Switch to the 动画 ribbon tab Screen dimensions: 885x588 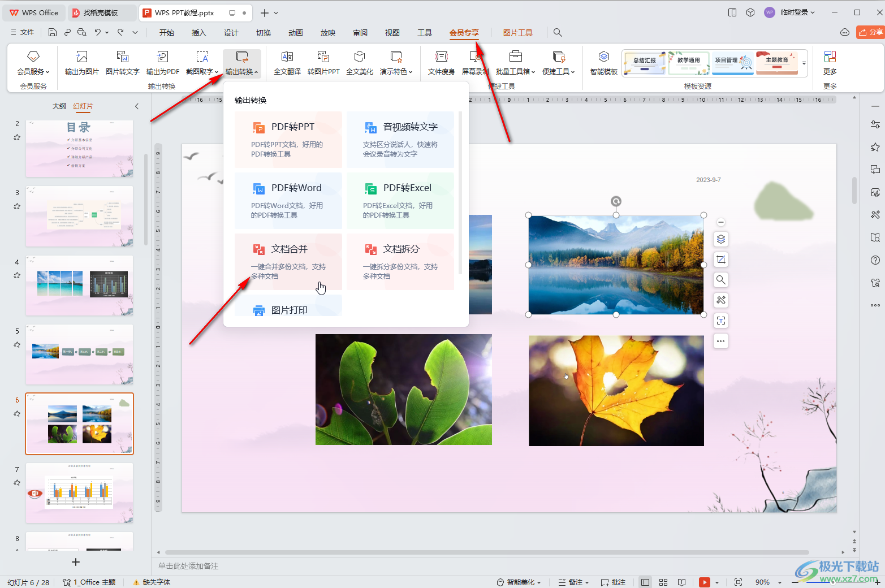[296, 33]
